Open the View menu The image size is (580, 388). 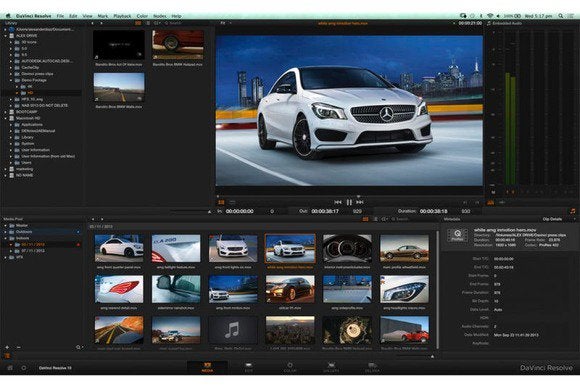[87, 16]
